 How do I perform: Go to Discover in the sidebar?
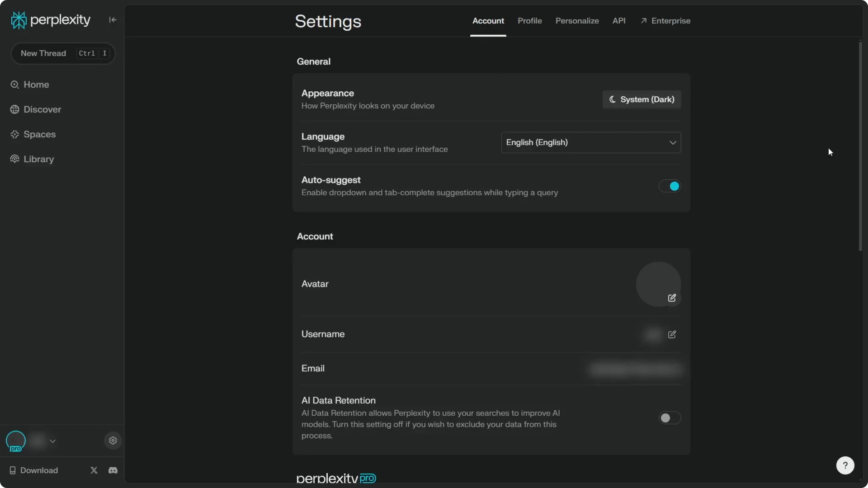tap(42, 109)
